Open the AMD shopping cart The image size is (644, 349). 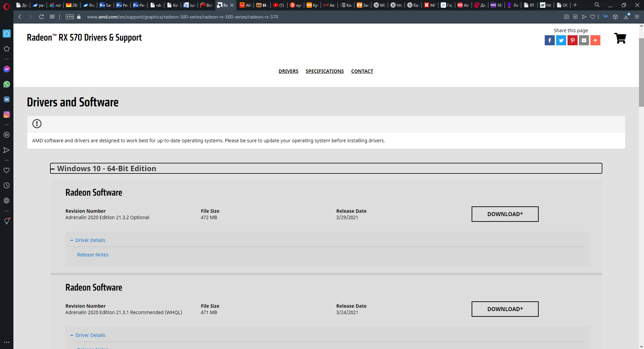[620, 38]
